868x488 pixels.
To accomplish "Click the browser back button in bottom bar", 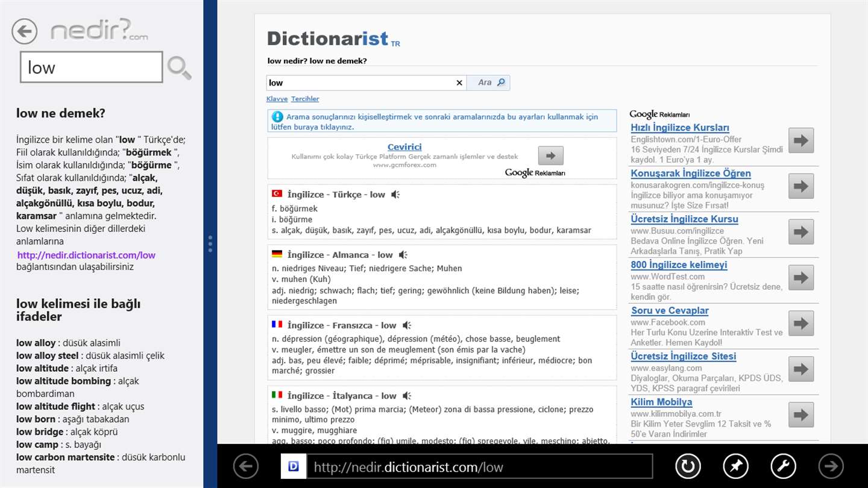I will 246,466.
